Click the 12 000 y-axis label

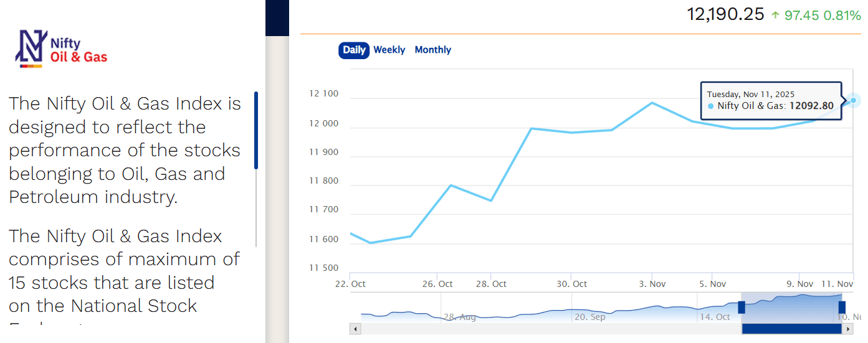pos(324,123)
